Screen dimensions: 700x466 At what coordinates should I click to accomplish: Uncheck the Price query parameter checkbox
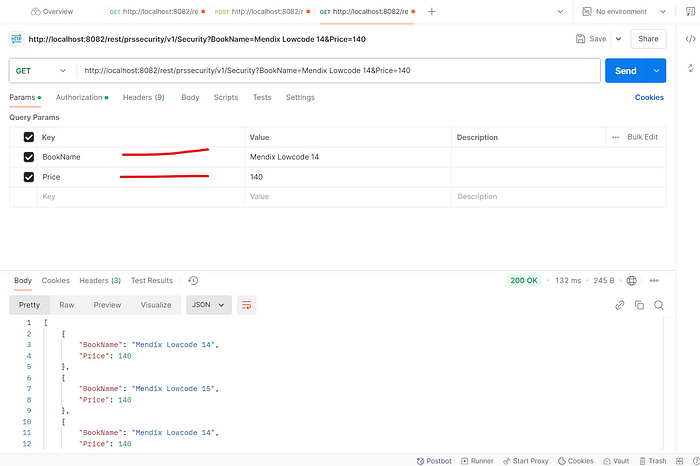pos(29,177)
